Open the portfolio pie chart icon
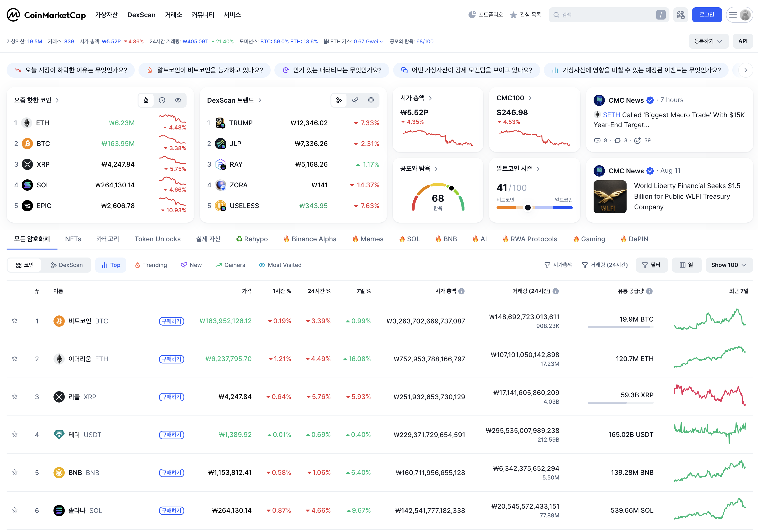This screenshot has height=532, width=758. (472, 15)
